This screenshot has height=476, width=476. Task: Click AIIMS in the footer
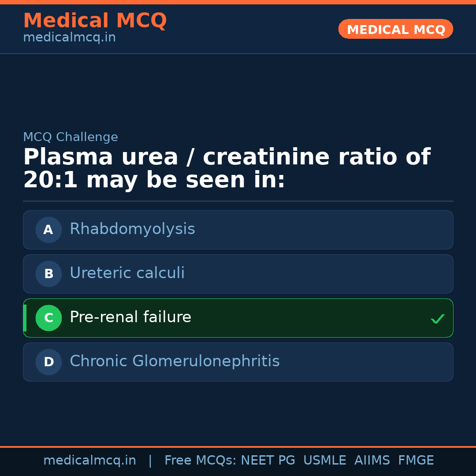[x=372, y=461]
